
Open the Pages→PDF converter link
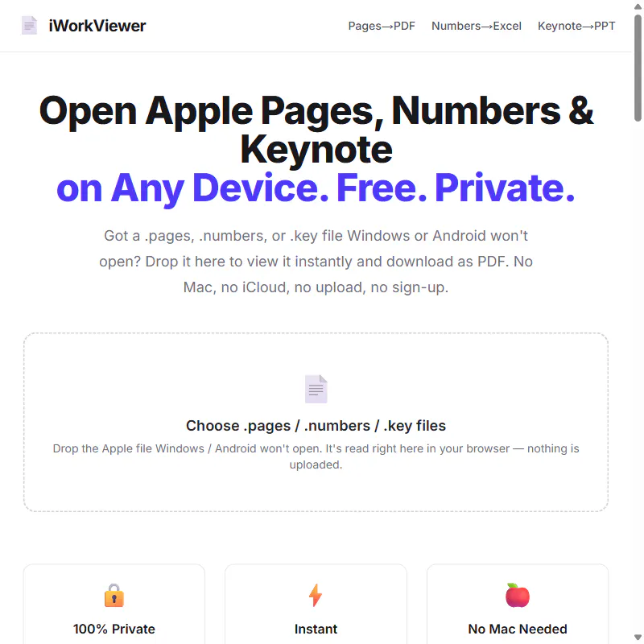[382, 26]
